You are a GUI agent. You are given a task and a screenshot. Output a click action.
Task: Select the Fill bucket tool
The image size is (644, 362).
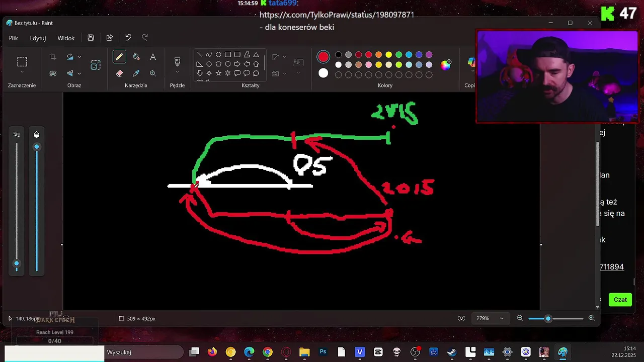pyautogui.click(x=136, y=57)
